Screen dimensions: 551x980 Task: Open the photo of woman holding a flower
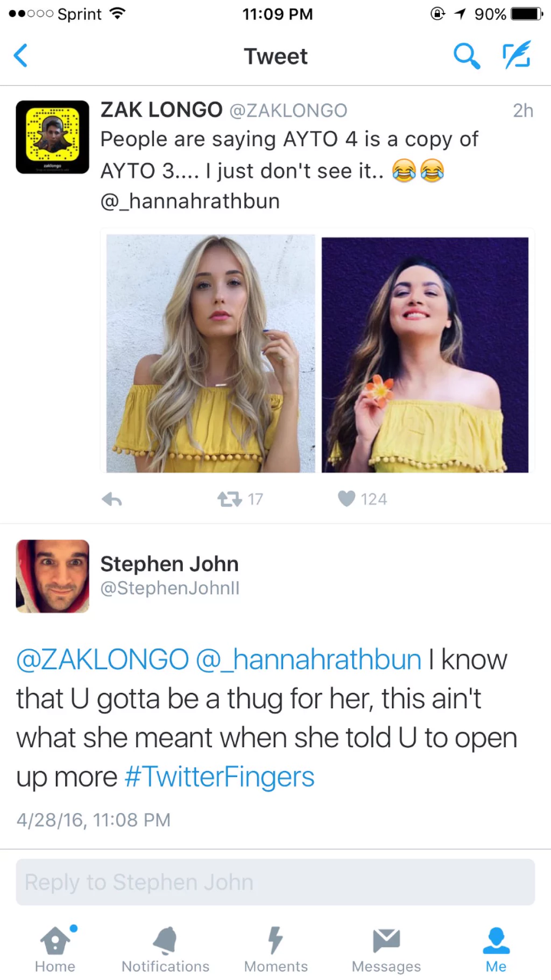point(425,354)
